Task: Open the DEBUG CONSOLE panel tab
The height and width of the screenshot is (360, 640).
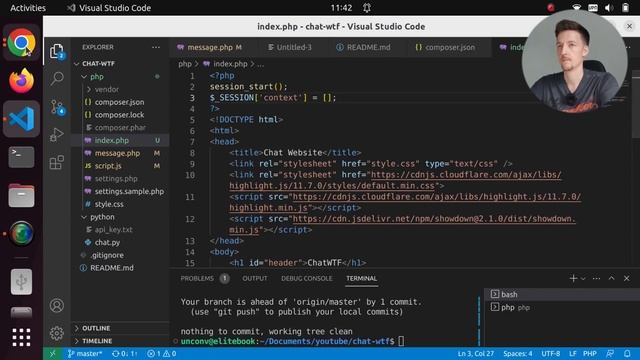Action: pos(307,278)
